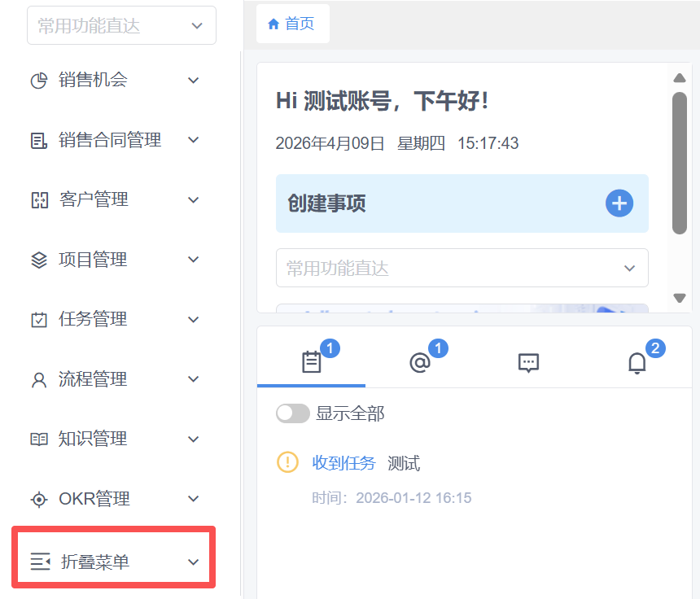Expand the 客户管理 menu chevron
The height and width of the screenshot is (599, 700).
tap(193, 200)
